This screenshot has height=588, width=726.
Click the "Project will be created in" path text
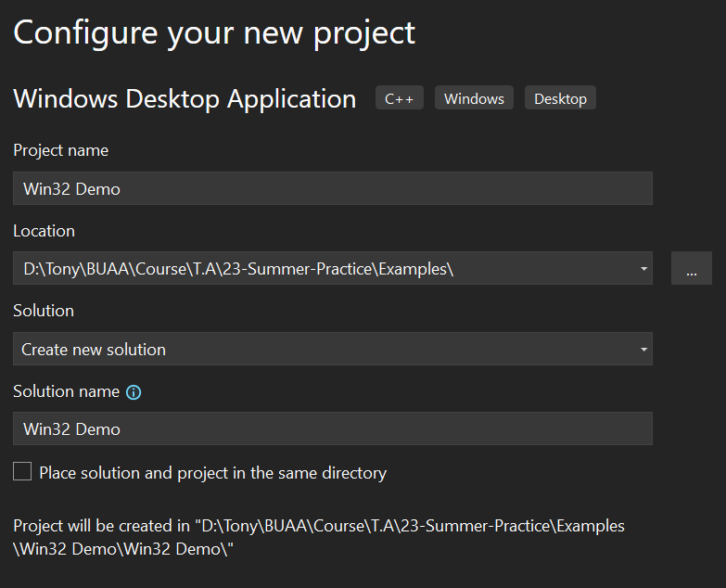[318, 537]
